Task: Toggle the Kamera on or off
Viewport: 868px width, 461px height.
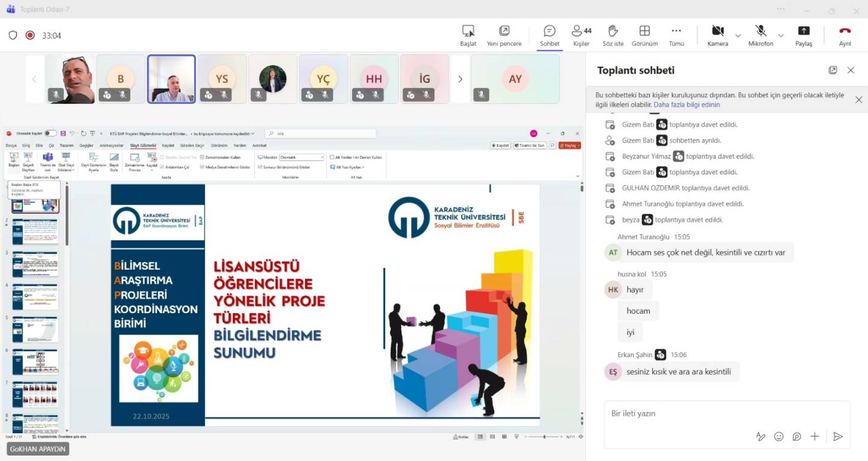Action: [x=717, y=35]
